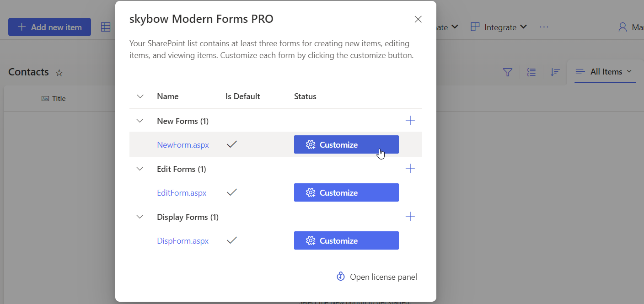Customize the NewForm.aspx form

346,144
